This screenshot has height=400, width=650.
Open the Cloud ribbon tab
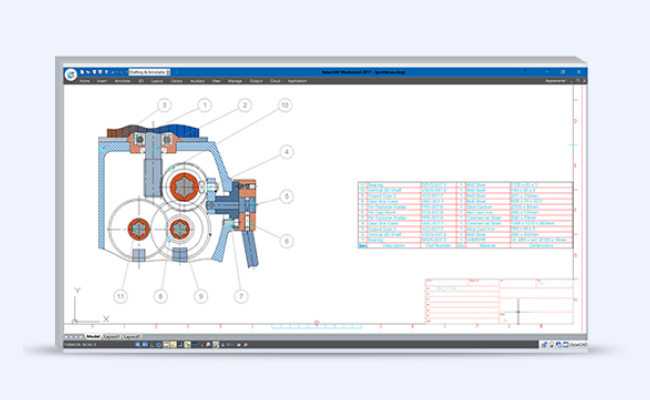pyautogui.click(x=276, y=81)
